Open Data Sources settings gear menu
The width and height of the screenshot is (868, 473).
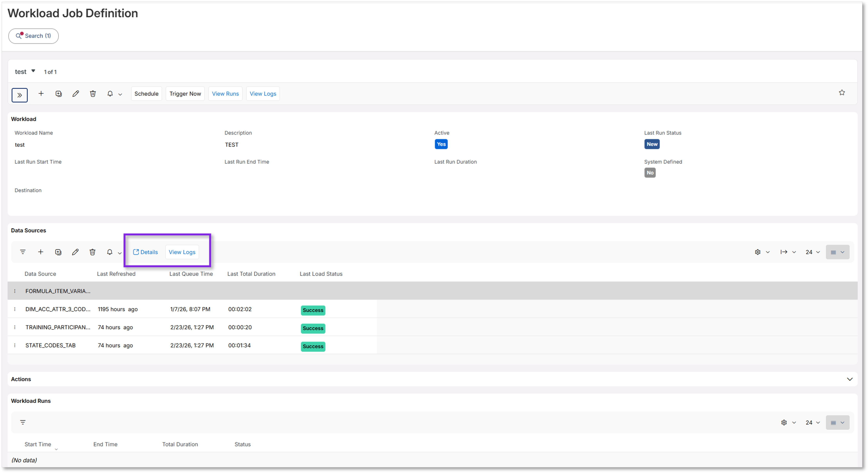click(x=762, y=252)
